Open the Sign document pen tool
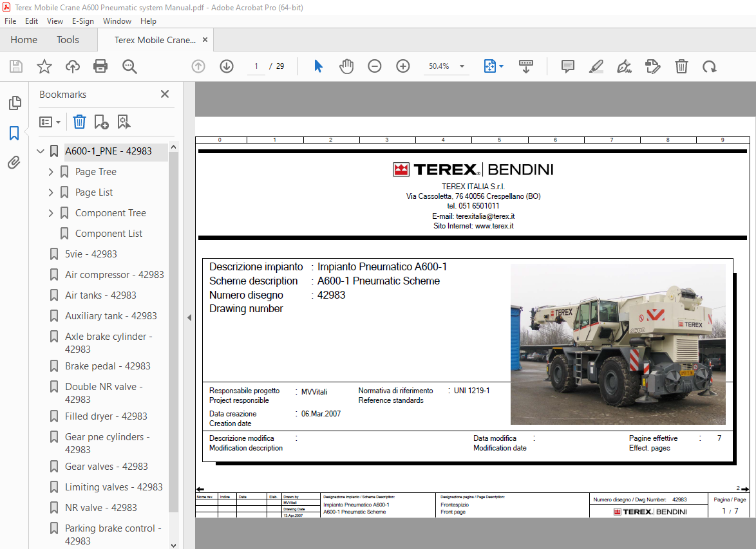 [625, 66]
